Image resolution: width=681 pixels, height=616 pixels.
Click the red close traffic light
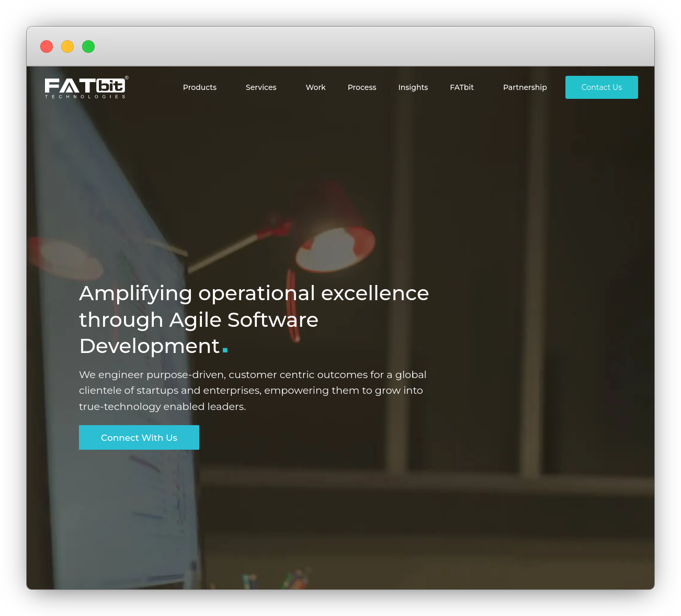tap(46, 47)
